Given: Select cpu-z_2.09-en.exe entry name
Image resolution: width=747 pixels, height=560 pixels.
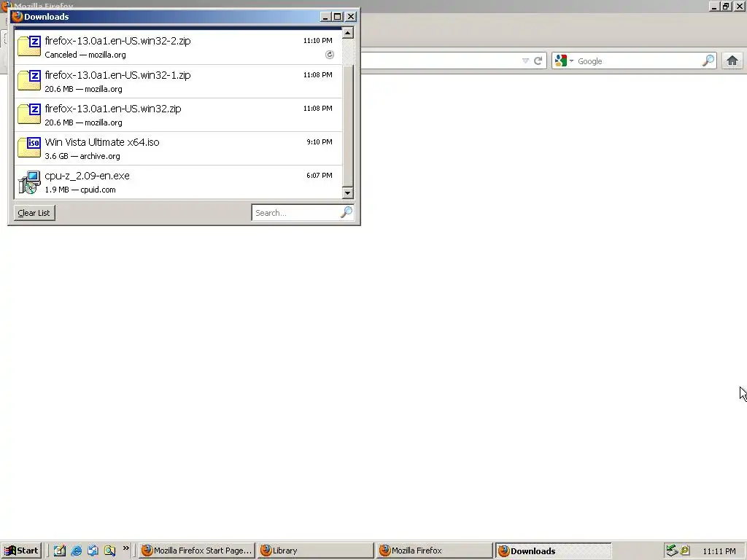Looking at the screenshot, I should tap(88, 176).
